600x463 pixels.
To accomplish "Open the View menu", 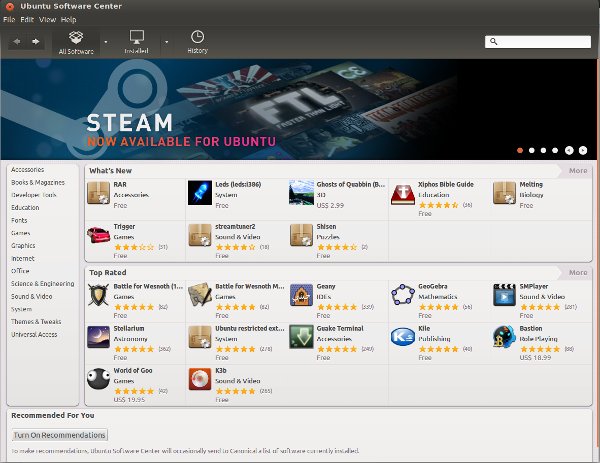I will pos(47,20).
